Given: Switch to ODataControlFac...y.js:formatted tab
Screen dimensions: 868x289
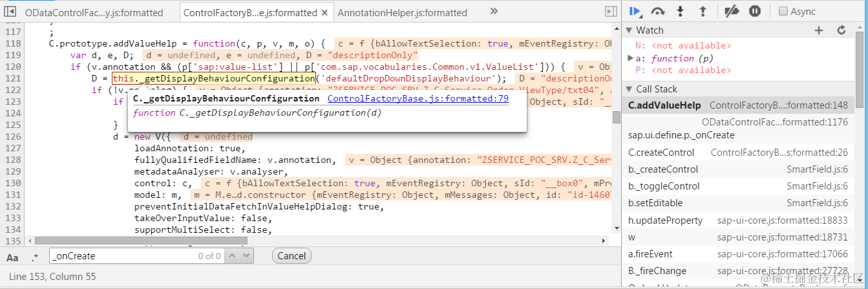Looking at the screenshot, I should click(x=96, y=12).
